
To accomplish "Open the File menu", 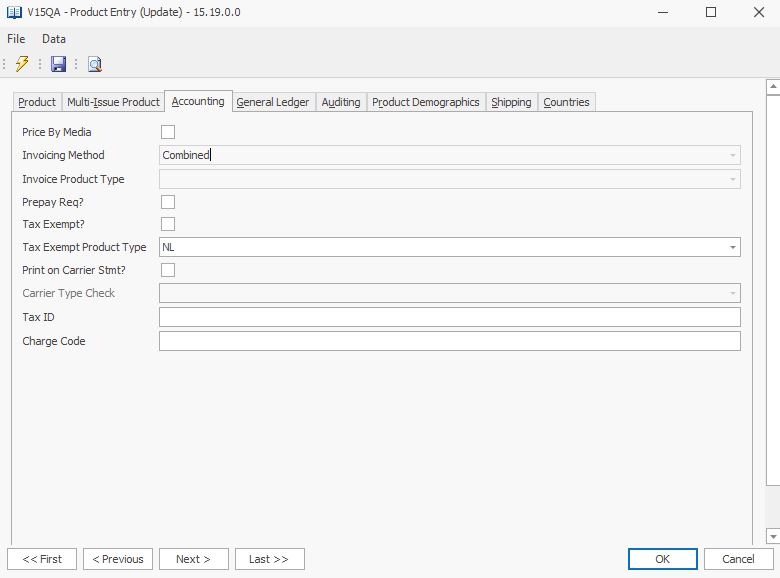I will [16, 39].
